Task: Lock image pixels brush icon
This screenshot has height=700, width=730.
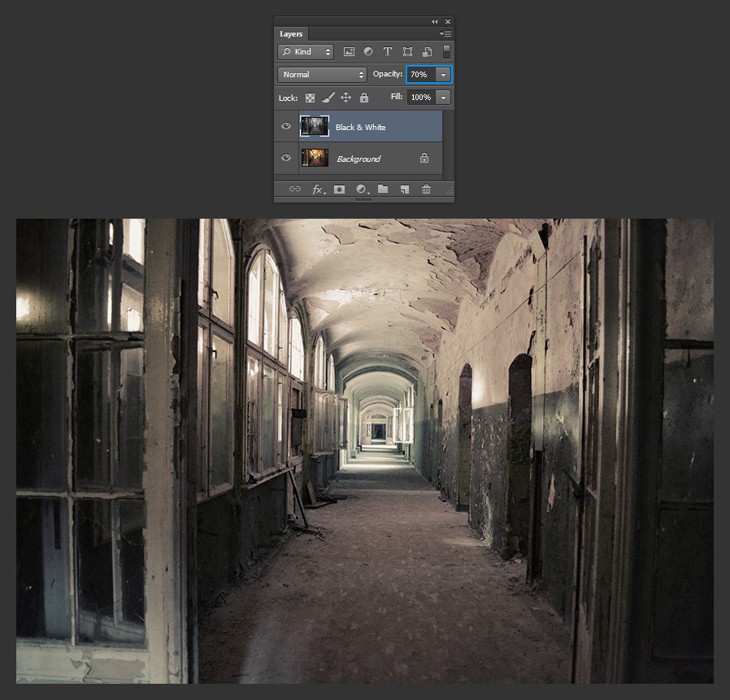Action: (328, 98)
